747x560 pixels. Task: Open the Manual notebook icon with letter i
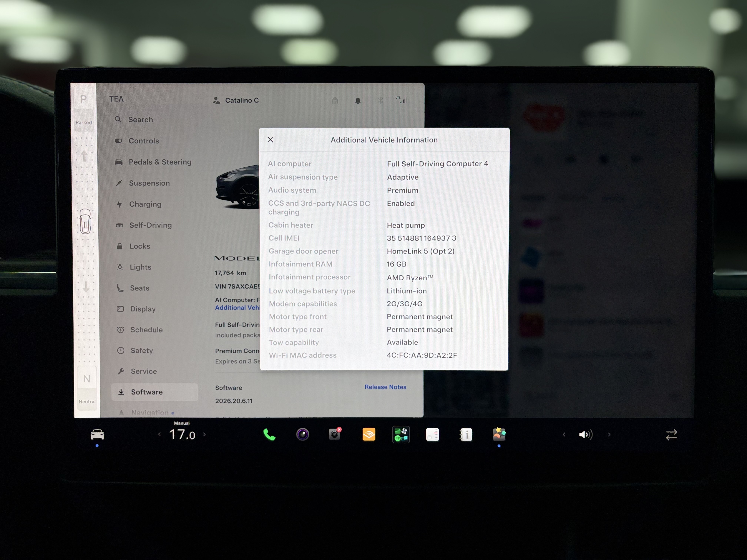466,434
